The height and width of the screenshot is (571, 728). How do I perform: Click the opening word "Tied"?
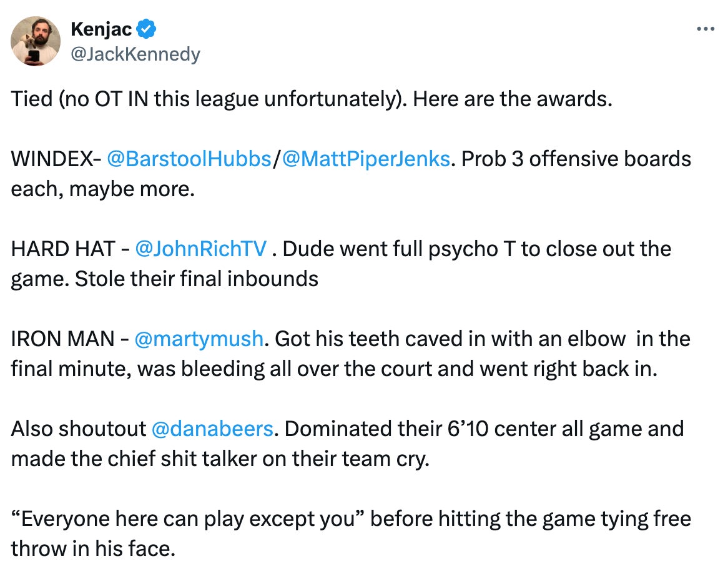tap(31, 99)
